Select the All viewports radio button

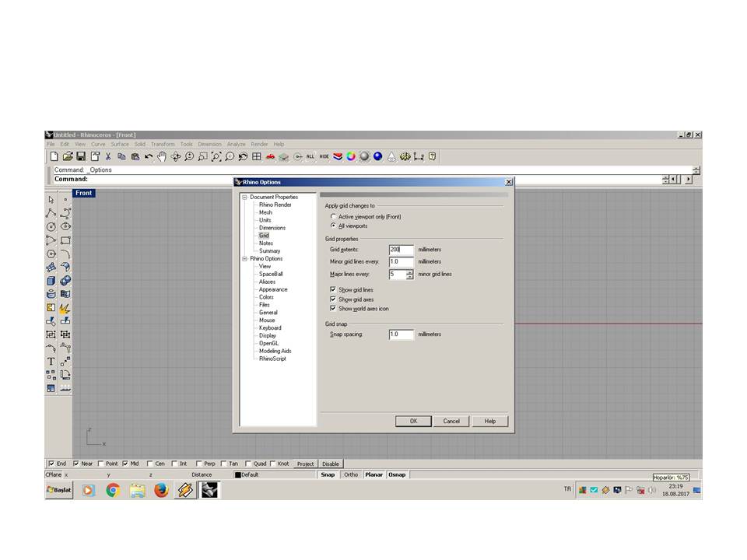(334, 226)
